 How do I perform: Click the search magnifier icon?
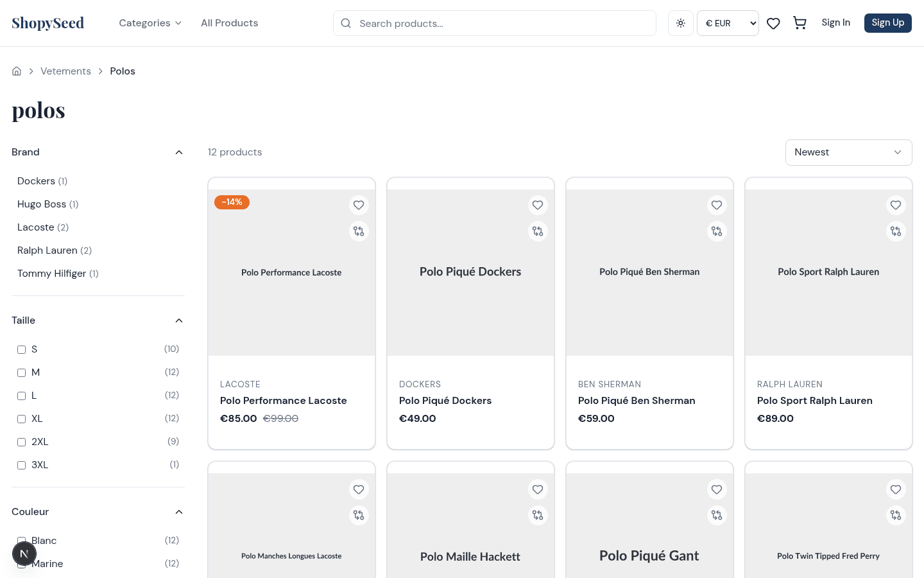346,23
